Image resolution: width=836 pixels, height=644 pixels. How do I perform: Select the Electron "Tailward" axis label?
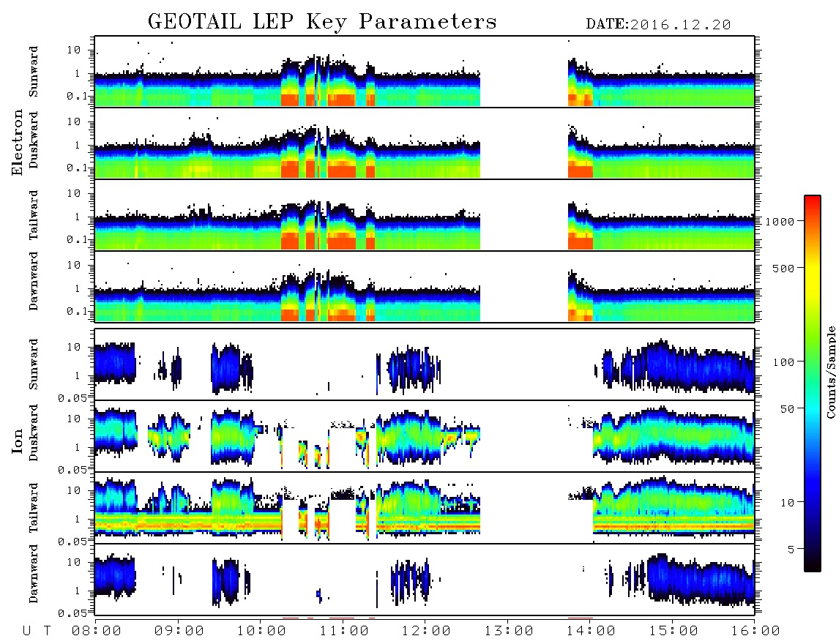point(33,215)
